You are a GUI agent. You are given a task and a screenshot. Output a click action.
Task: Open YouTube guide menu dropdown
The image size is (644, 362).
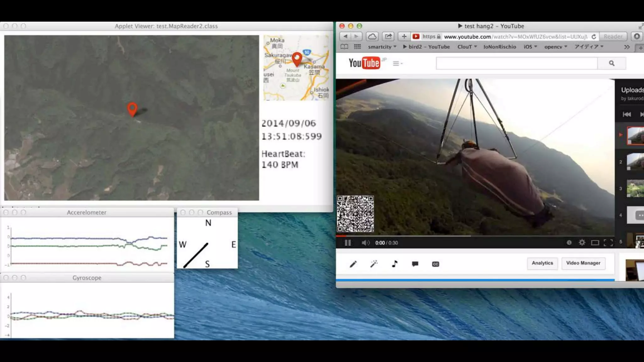point(397,63)
